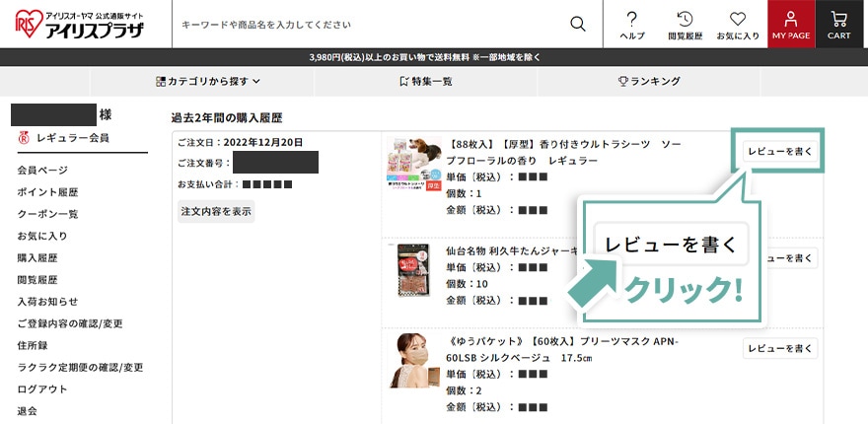Click order date 2022年12月20日

coord(263,142)
